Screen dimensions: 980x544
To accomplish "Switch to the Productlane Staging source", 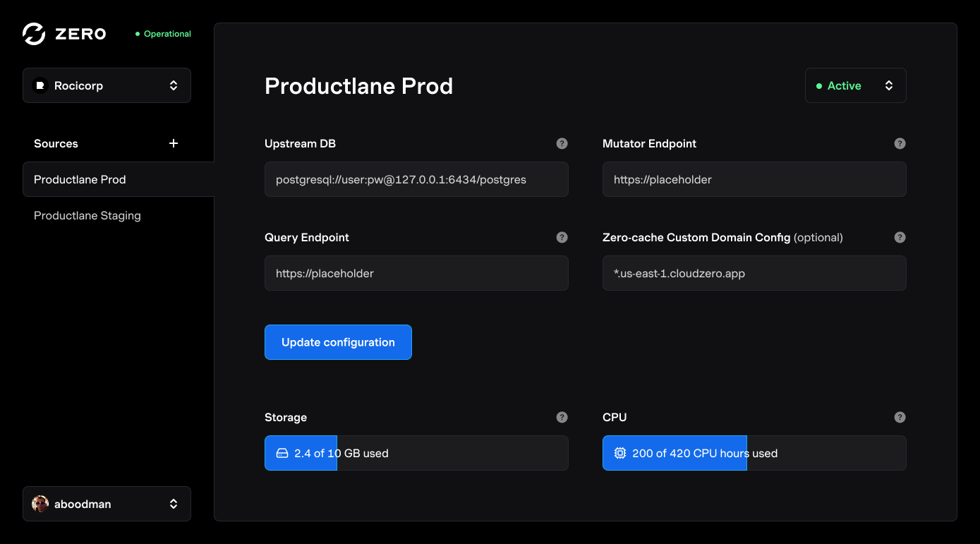I will click(x=87, y=215).
